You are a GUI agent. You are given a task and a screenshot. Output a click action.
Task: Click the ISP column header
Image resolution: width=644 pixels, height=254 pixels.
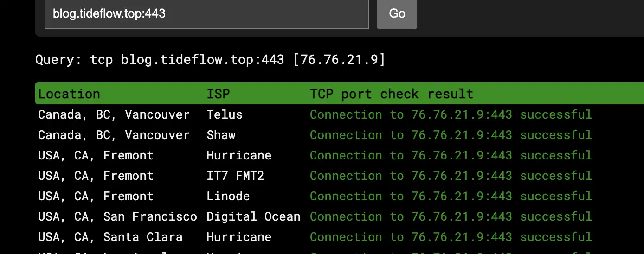click(218, 94)
